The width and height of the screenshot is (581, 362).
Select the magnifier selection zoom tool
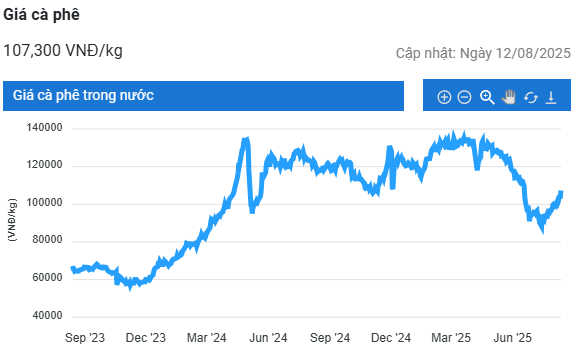[x=487, y=97]
